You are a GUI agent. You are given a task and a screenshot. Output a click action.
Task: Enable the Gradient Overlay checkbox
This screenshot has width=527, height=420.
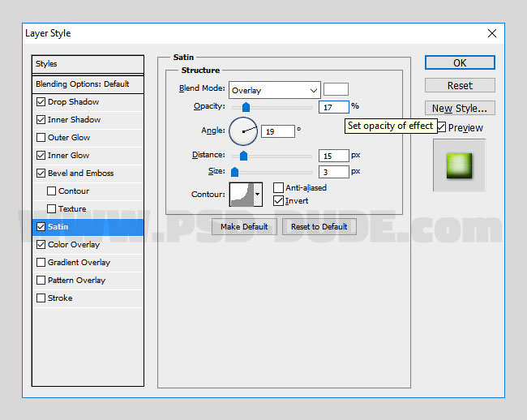click(x=41, y=263)
